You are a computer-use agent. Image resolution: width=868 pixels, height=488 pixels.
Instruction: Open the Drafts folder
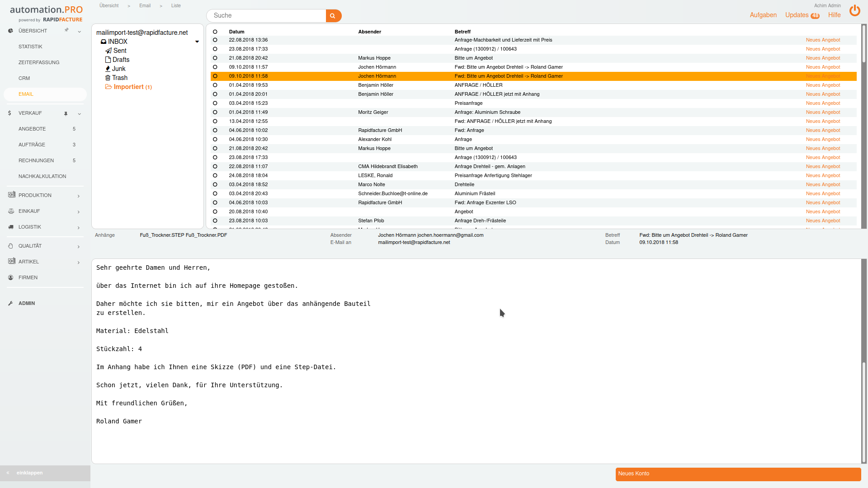click(120, 60)
